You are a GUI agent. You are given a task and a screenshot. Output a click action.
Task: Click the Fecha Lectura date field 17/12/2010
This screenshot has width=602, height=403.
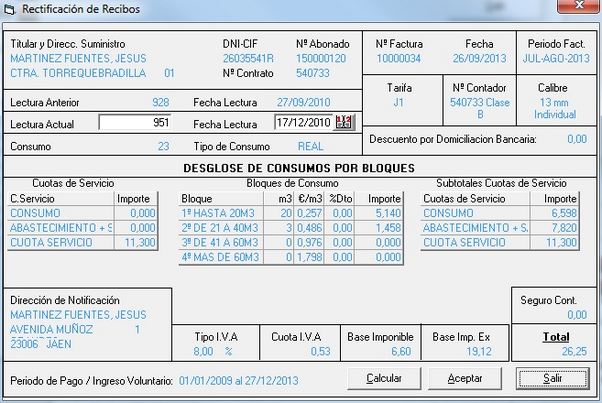point(304,122)
